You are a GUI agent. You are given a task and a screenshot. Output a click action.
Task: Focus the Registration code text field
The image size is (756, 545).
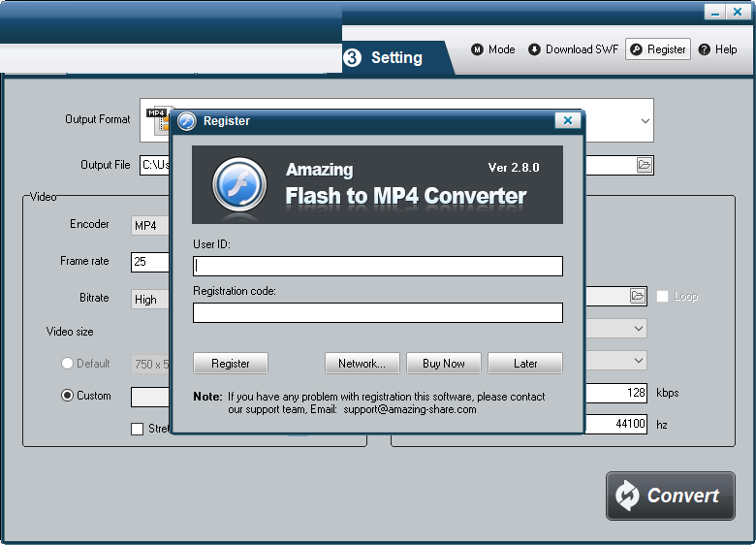377,312
